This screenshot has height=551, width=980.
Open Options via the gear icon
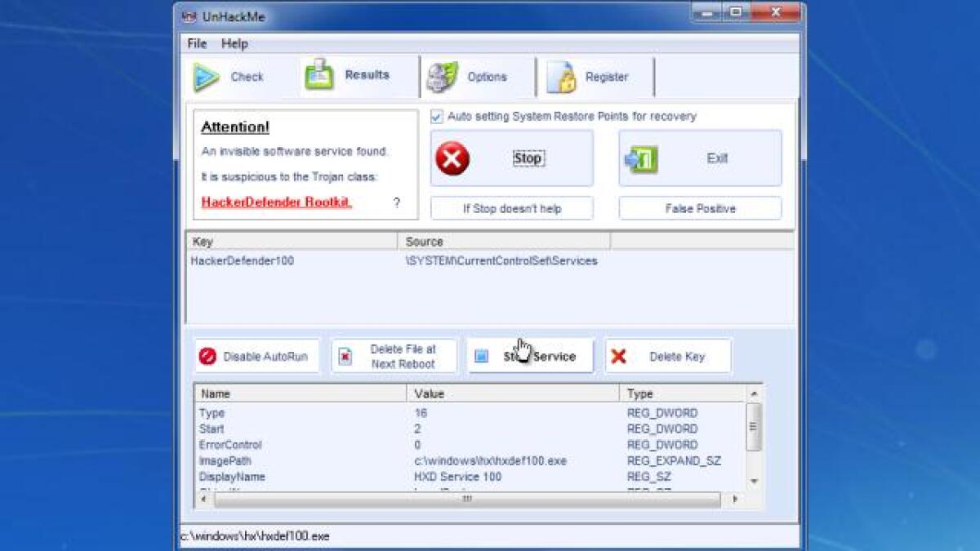click(441, 73)
